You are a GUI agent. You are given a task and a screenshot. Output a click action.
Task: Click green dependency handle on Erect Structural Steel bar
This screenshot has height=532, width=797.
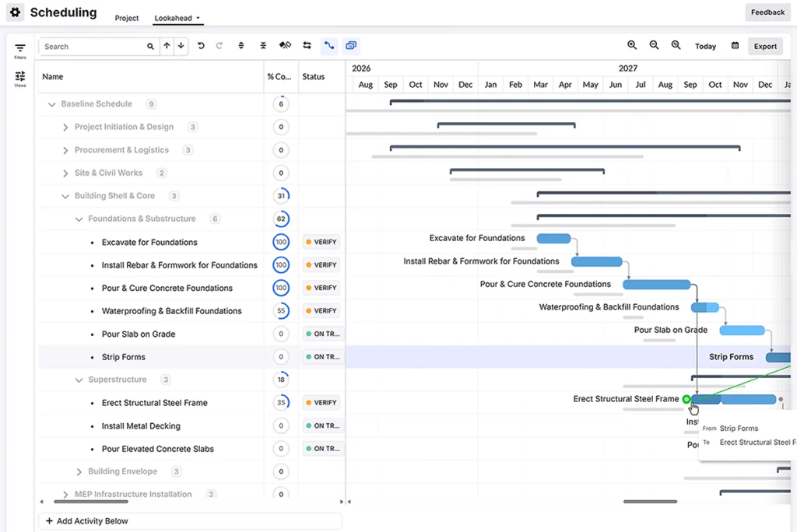[686, 399]
